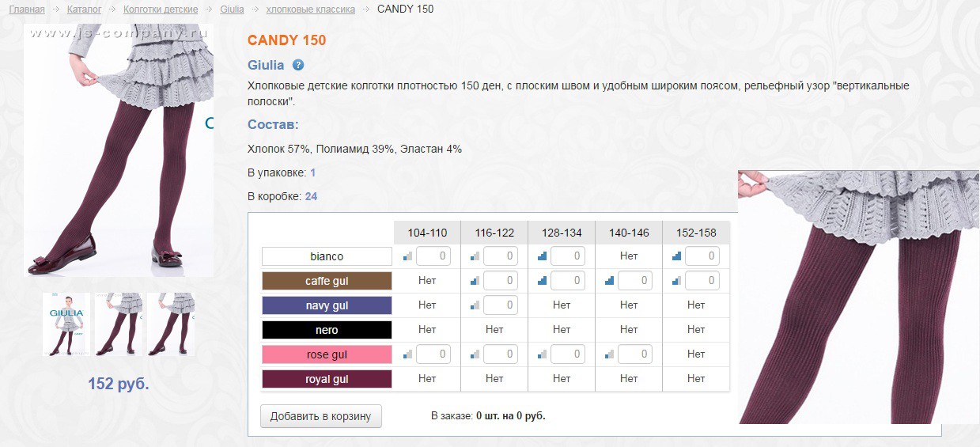Click stock level icon for bianco 152-158
Viewport: 980px width, 447px height.
click(676, 256)
